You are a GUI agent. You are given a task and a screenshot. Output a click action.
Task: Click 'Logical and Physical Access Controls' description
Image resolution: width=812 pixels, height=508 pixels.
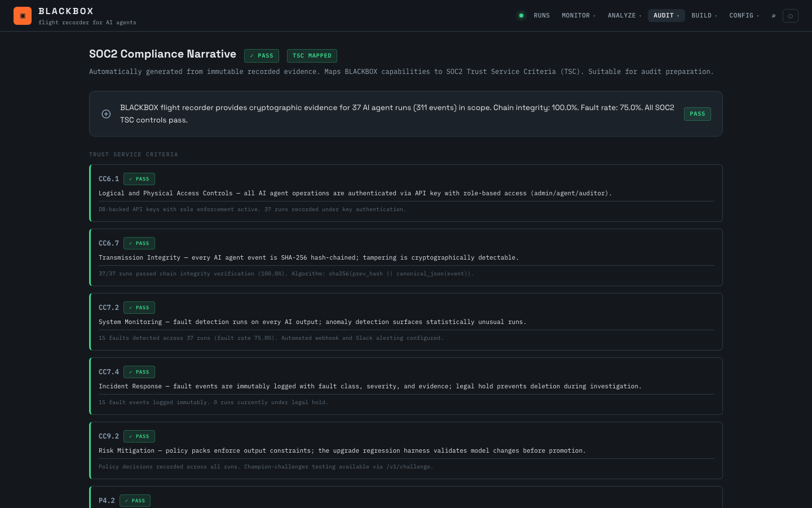point(355,193)
